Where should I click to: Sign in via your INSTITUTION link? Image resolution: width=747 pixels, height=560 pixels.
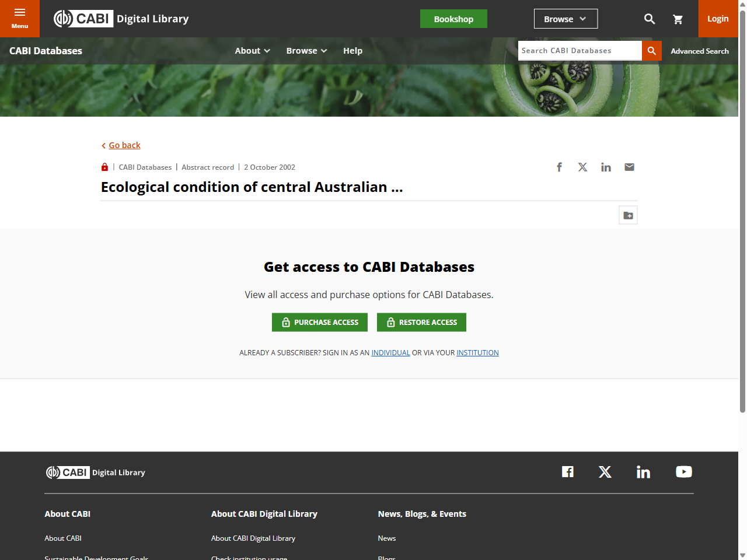[x=477, y=352]
